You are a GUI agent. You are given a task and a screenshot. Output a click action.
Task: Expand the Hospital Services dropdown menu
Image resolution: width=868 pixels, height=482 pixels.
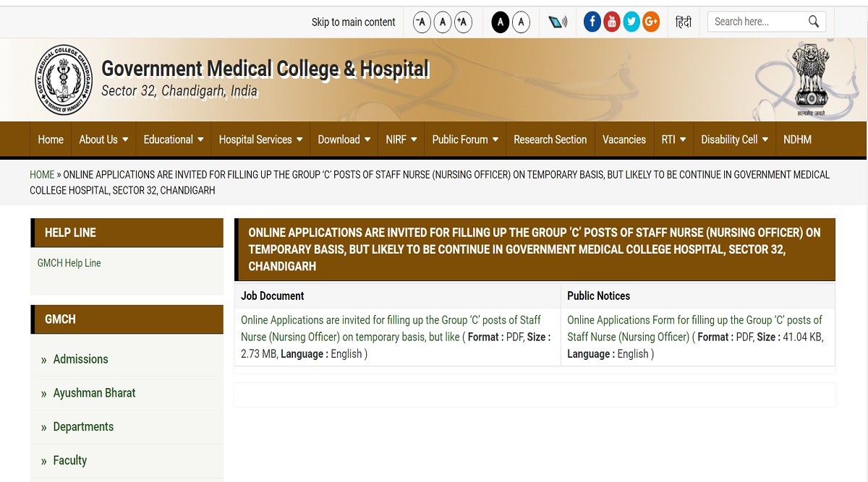coord(260,139)
